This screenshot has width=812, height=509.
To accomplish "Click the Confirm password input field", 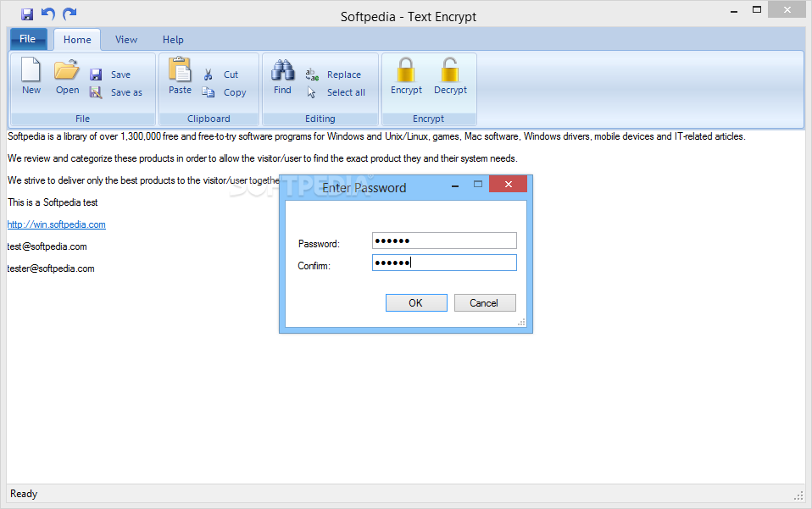I will [x=444, y=263].
